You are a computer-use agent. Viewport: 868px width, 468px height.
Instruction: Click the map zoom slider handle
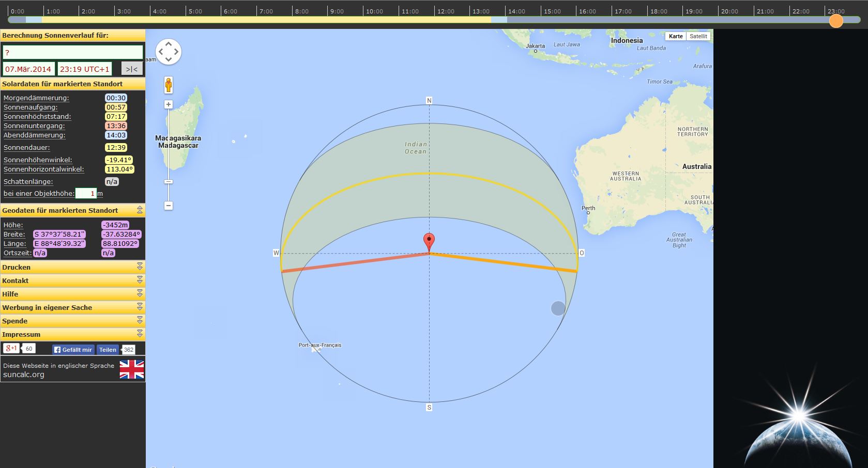pos(169,181)
